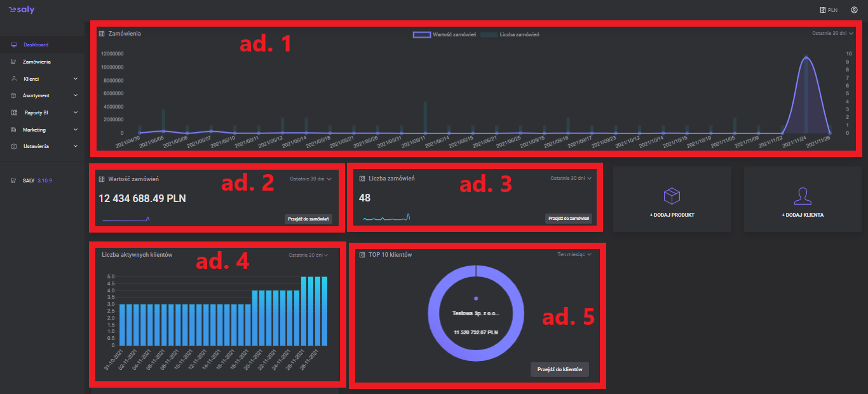
Task: Click the Ustawienia gear icon in sidebar
Action: click(14, 147)
